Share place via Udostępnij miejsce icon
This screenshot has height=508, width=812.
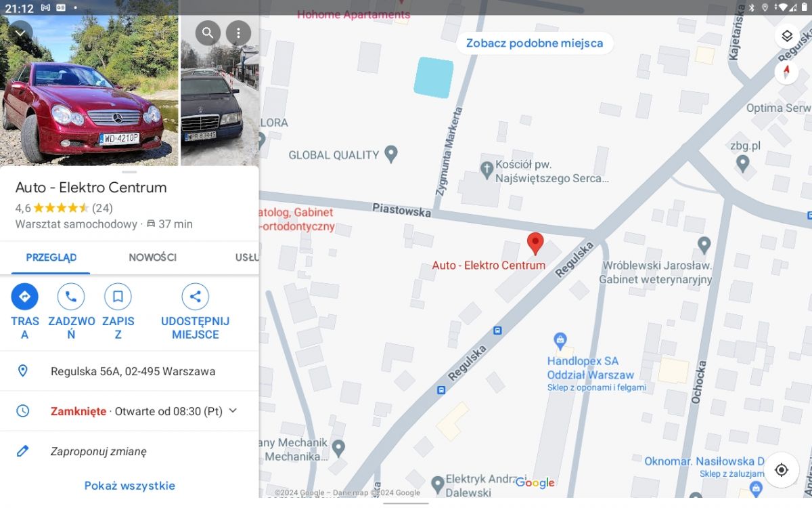tap(195, 297)
